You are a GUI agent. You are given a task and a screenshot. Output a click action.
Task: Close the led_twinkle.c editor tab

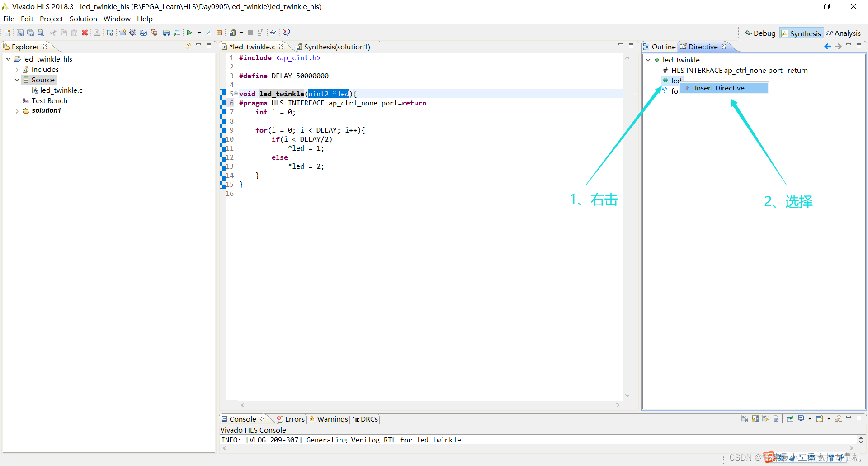pos(281,47)
